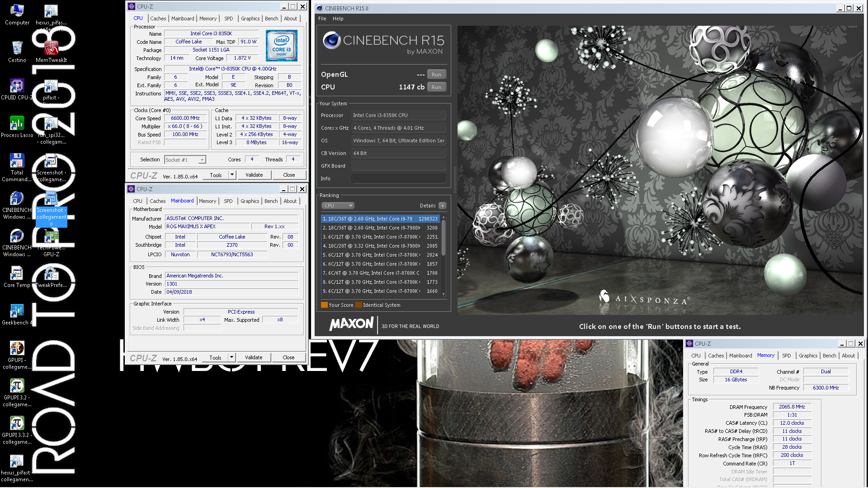Expand the ranking Details arrow
The width and height of the screenshot is (868, 488).
click(443, 206)
